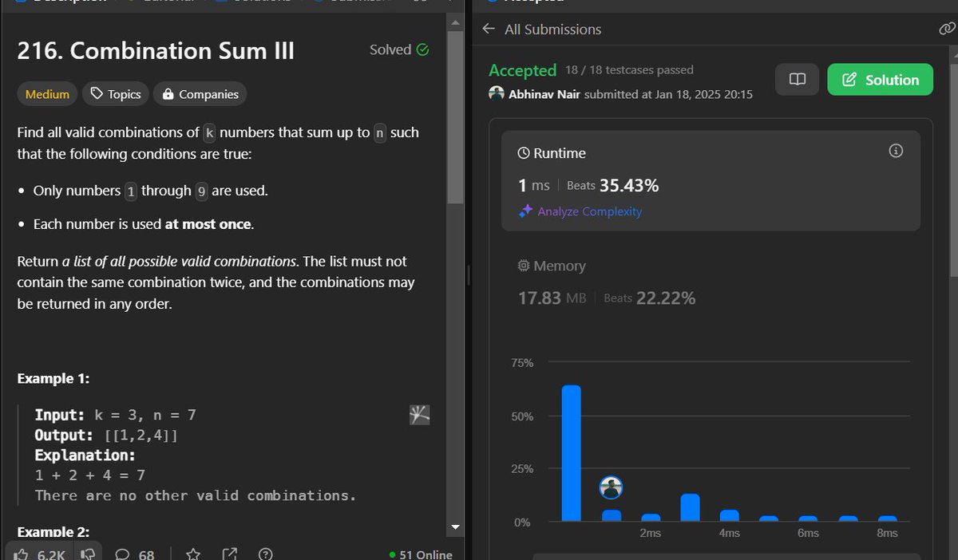The width and height of the screenshot is (958, 560).
Task: Click the runtime bar above 2ms
Action: pos(651,518)
